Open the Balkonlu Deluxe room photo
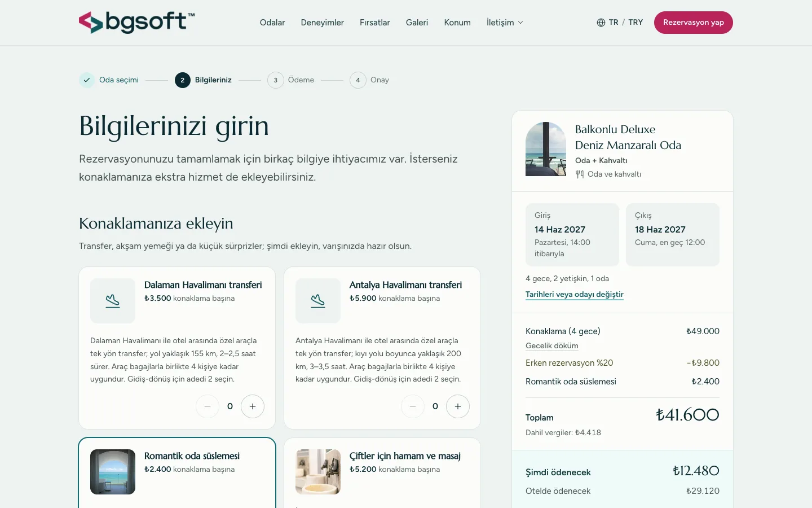This screenshot has height=508, width=812. pyautogui.click(x=546, y=149)
